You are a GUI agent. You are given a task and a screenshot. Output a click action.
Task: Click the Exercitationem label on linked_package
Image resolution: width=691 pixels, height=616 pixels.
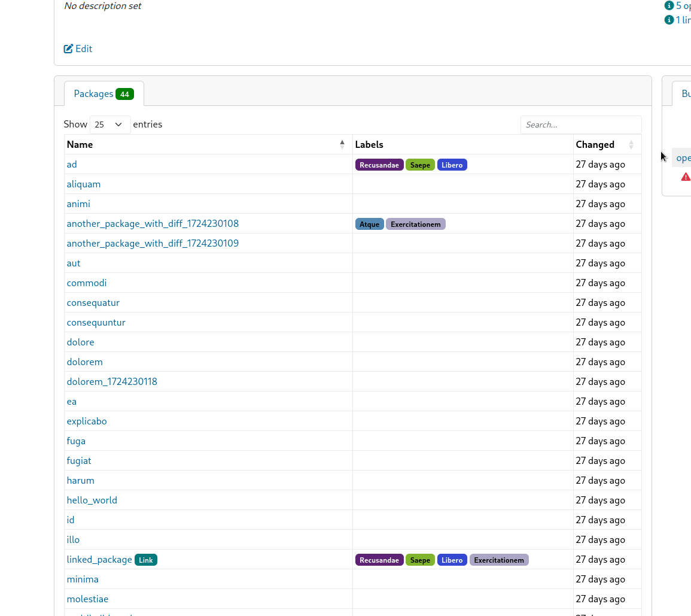pyautogui.click(x=499, y=560)
